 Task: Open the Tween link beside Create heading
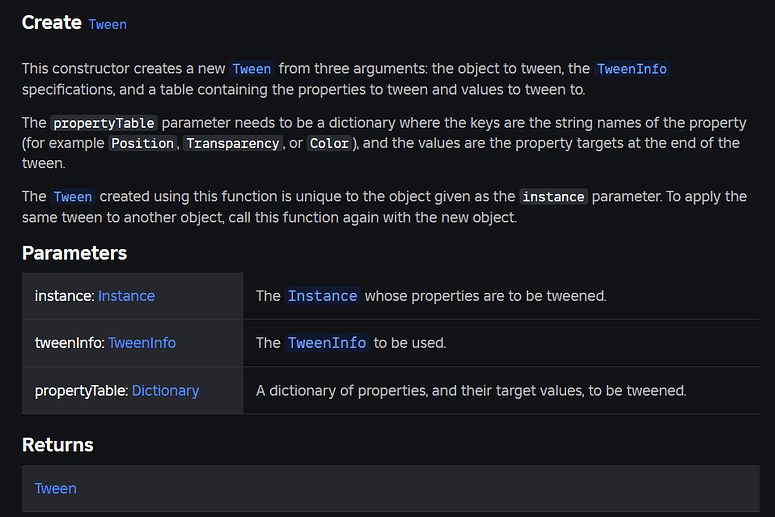tap(108, 24)
